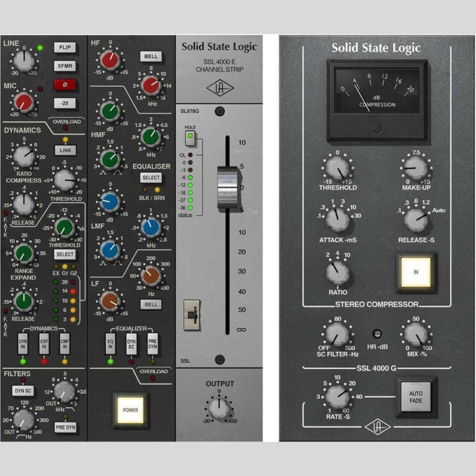Toggle the EXP IN switch
Screen dimensions: 476x476
pyautogui.click(x=44, y=344)
